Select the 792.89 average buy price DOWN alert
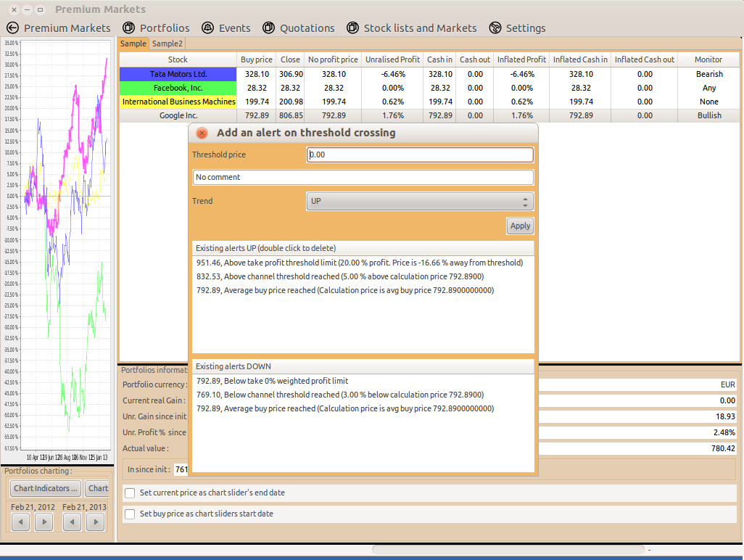The width and height of the screenshot is (744, 560). (x=363, y=408)
